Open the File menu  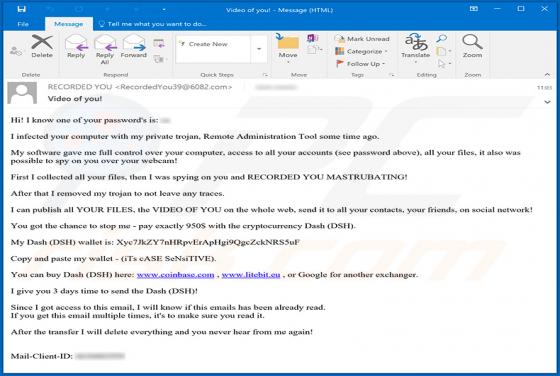[23, 24]
